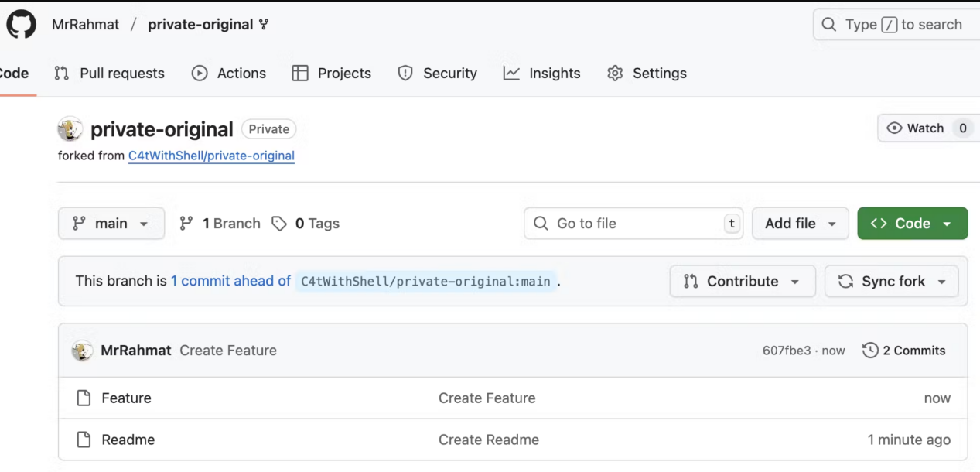Click the file icon next to Readme

[x=84, y=440]
